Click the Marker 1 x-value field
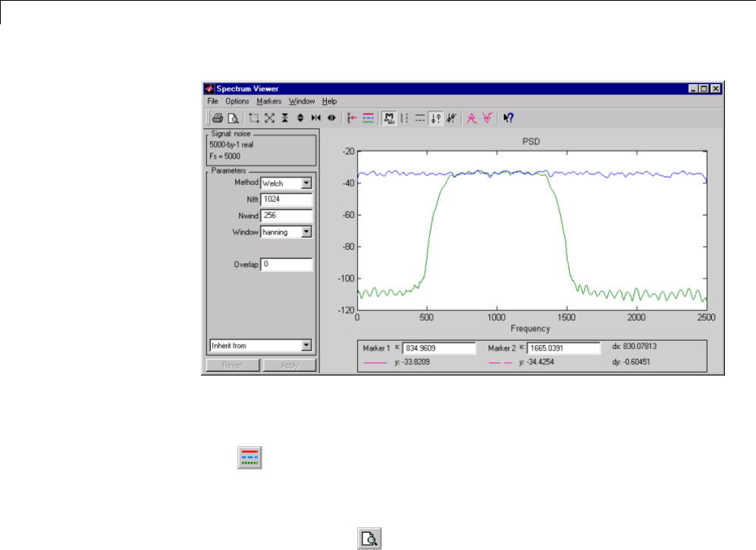This screenshot has height=550, width=756. tap(439, 348)
